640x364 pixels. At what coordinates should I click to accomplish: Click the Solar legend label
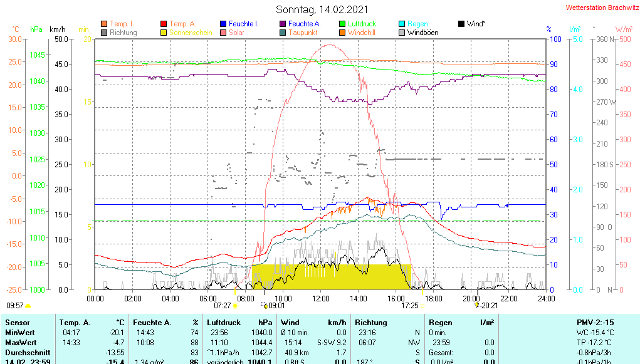(x=236, y=33)
